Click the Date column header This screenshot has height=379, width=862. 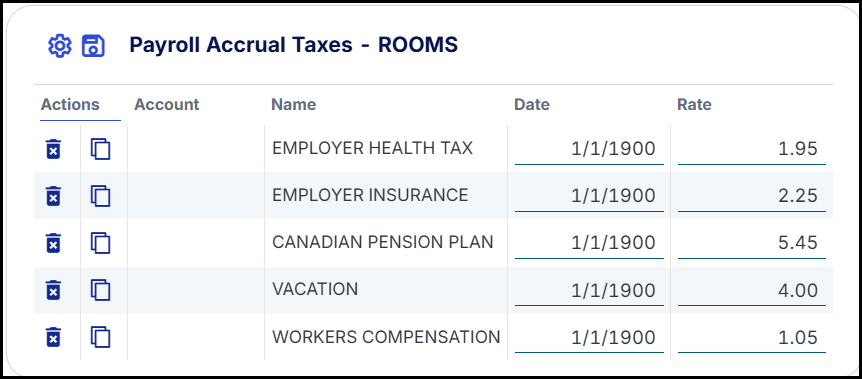click(x=532, y=105)
